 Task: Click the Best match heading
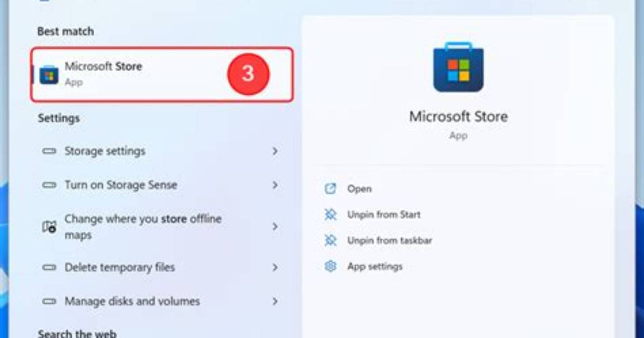(65, 31)
